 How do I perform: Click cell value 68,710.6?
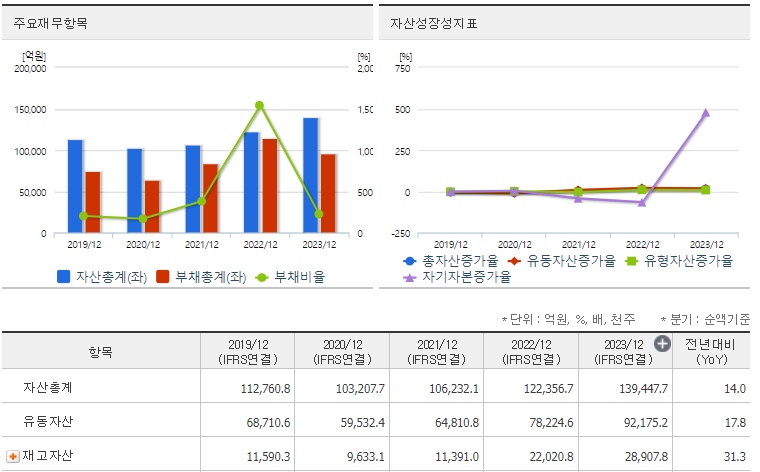coord(269,423)
